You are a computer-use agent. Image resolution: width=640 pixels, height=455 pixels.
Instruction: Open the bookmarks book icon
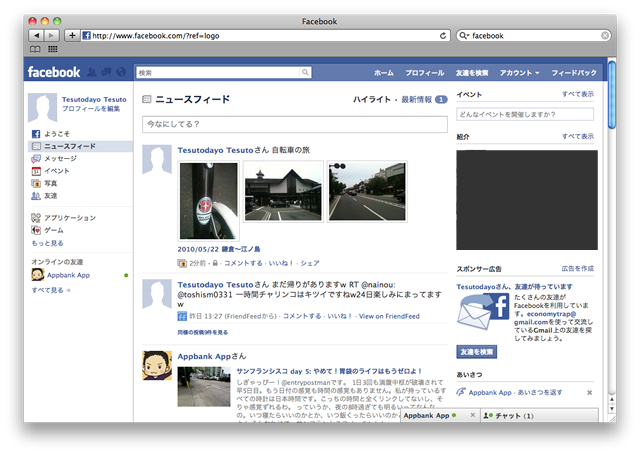click(35, 49)
